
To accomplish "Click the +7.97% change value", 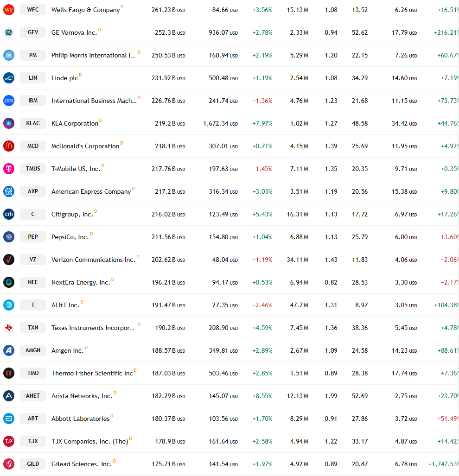I will click(x=262, y=124).
